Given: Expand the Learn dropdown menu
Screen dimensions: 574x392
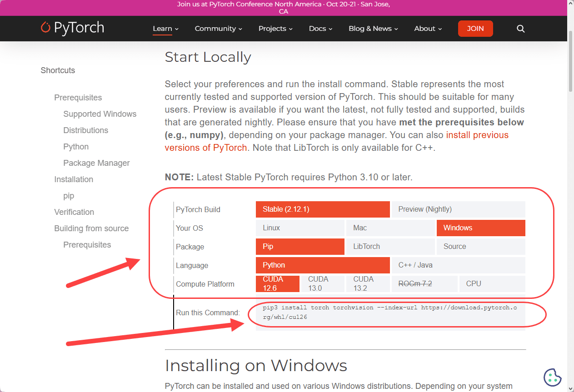Looking at the screenshot, I should tap(165, 29).
